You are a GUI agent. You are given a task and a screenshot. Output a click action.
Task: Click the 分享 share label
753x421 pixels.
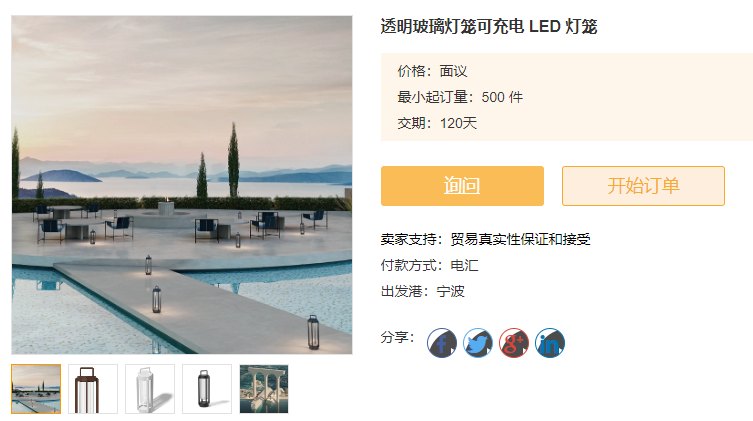[x=398, y=337]
